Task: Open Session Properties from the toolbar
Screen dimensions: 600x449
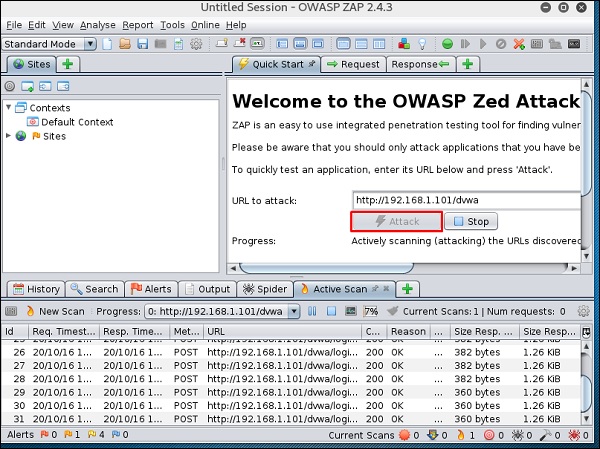Action: point(178,44)
